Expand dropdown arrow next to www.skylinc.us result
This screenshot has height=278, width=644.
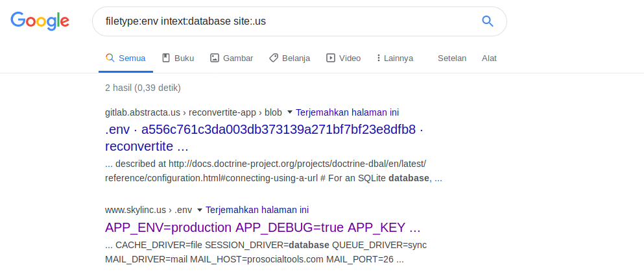click(x=200, y=210)
